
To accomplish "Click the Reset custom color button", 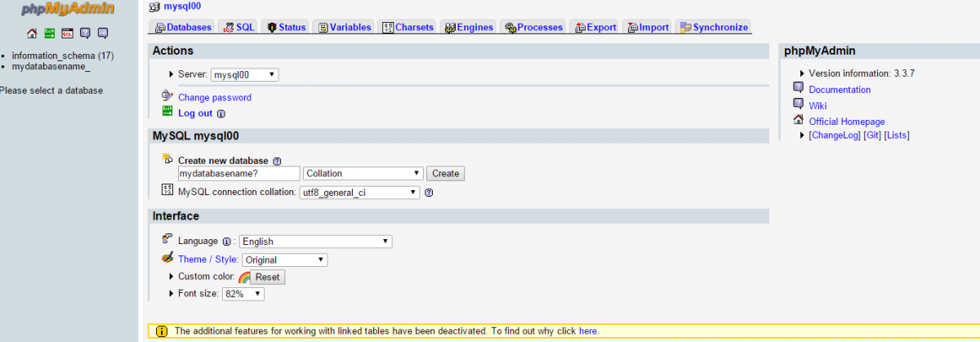I will point(267,278).
